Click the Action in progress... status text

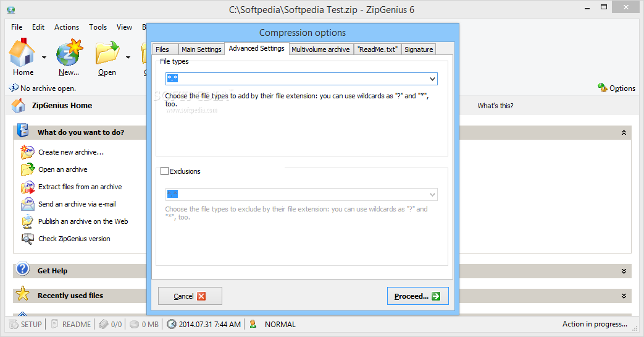pyautogui.click(x=595, y=324)
